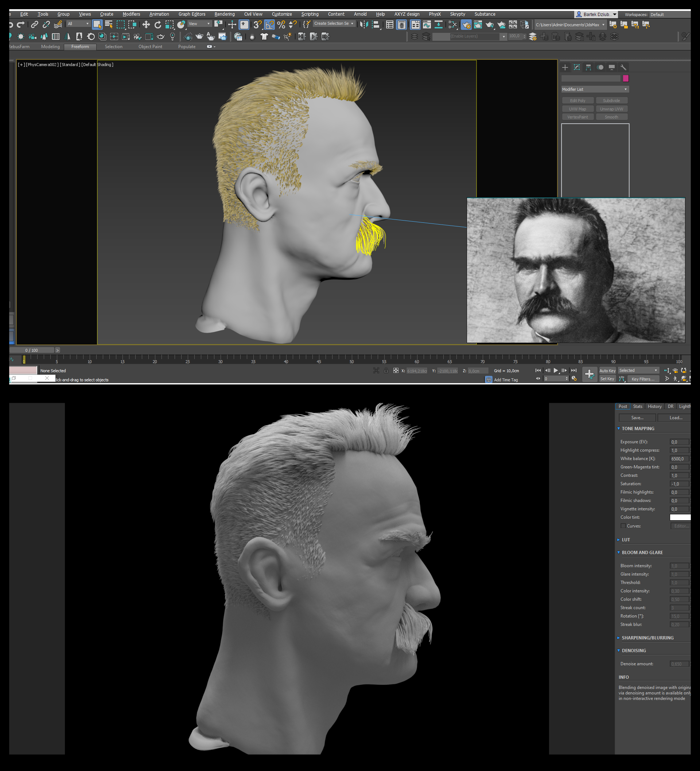
Task: Click the Edit Poly modifier button
Action: tap(577, 101)
